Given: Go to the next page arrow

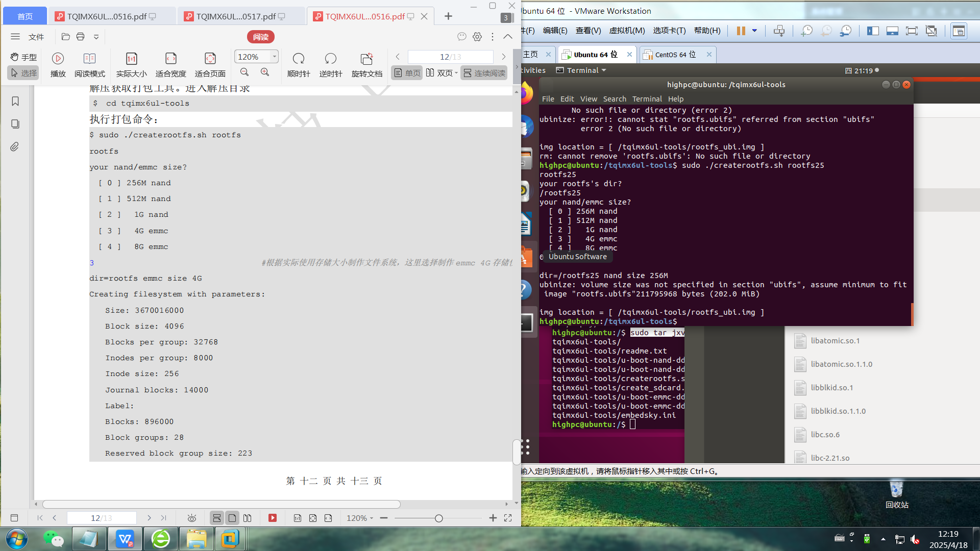Looking at the screenshot, I should pos(504,57).
